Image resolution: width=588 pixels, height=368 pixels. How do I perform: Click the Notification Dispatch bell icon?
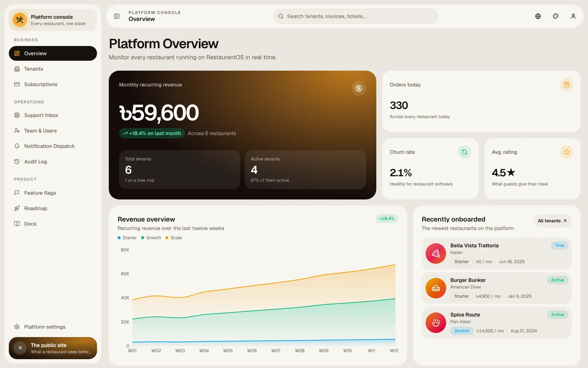[x=17, y=146]
